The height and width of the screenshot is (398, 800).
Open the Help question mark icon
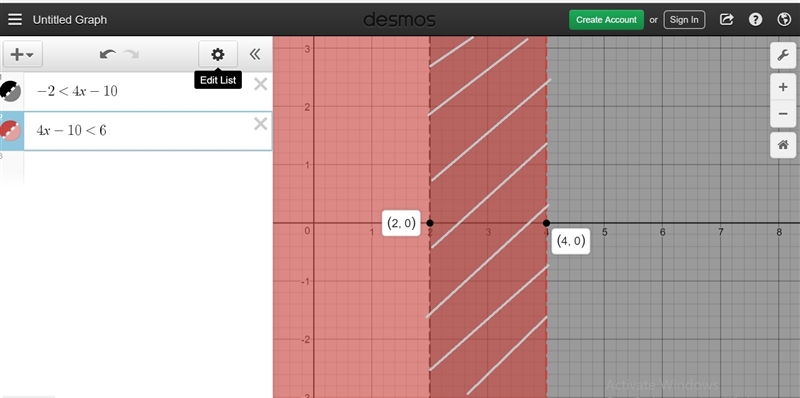[755, 19]
